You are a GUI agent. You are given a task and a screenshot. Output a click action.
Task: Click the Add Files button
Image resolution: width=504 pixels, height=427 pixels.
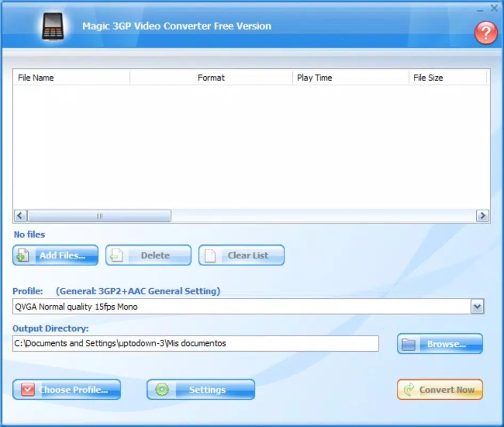coord(55,255)
